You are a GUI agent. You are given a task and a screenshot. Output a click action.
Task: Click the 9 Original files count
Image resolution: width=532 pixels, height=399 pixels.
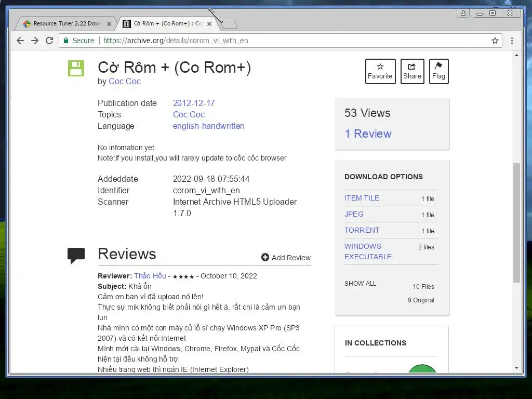421,300
